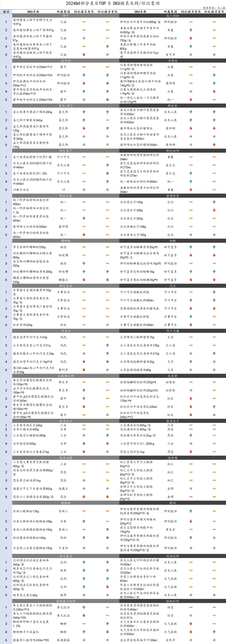Select the 成人奶粉 category header bar

tap(172, 15)
